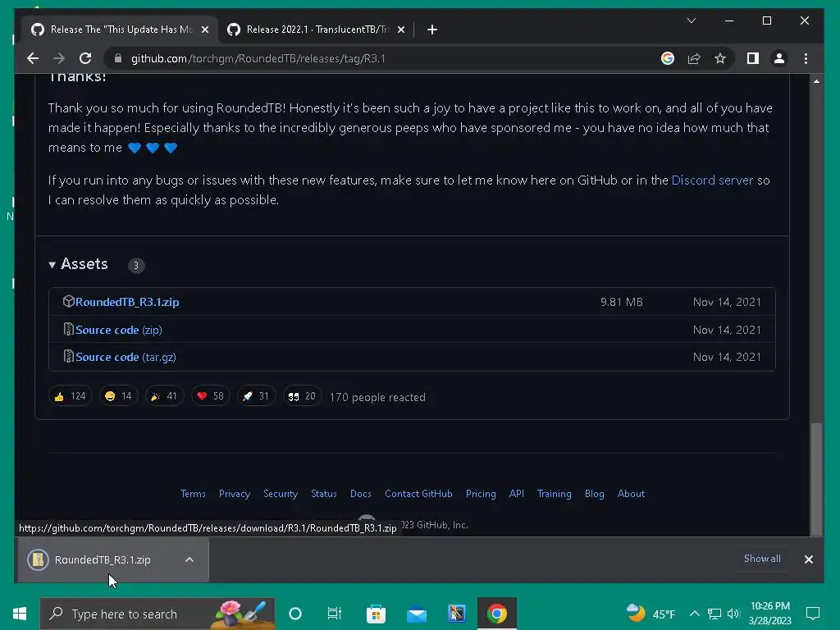Viewport: 840px width, 630px height.
Task: Go back using the browser back arrow
Action: point(33,58)
